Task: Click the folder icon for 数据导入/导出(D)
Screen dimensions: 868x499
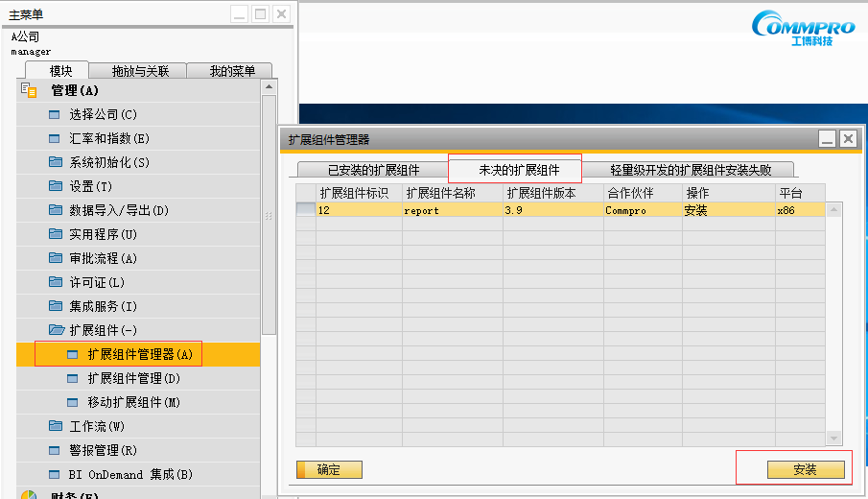Action: [56, 210]
